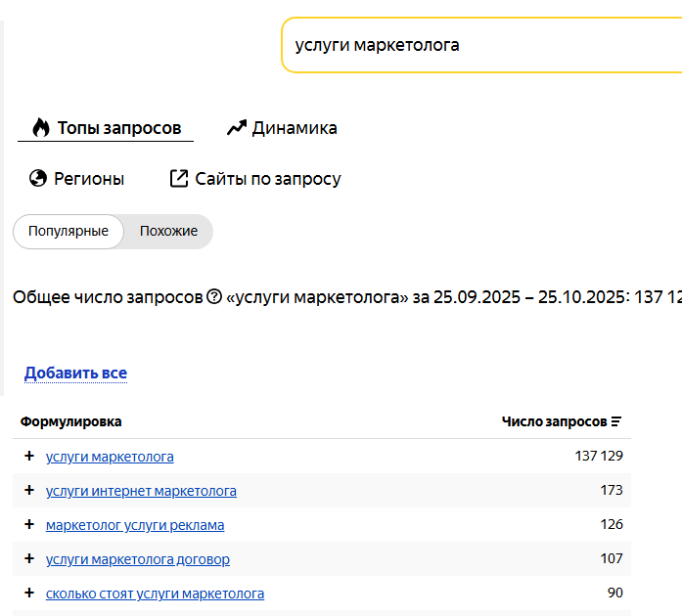
Task: Click the Добавить все link
Action: point(75,373)
